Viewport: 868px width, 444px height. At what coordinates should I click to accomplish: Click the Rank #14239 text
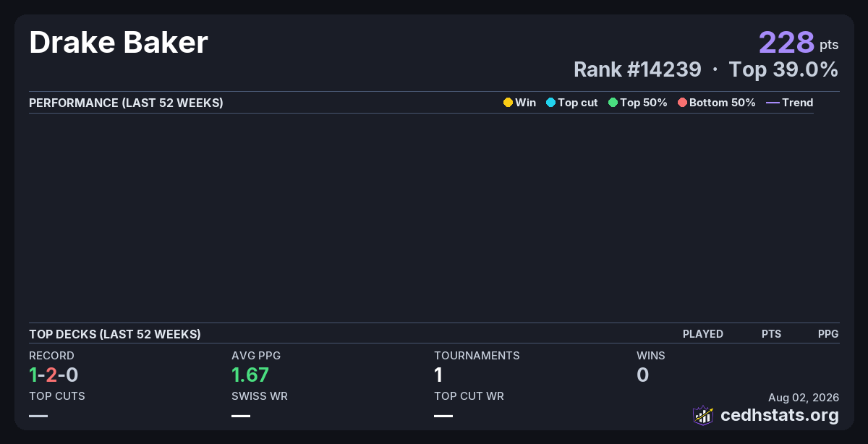coord(637,69)
